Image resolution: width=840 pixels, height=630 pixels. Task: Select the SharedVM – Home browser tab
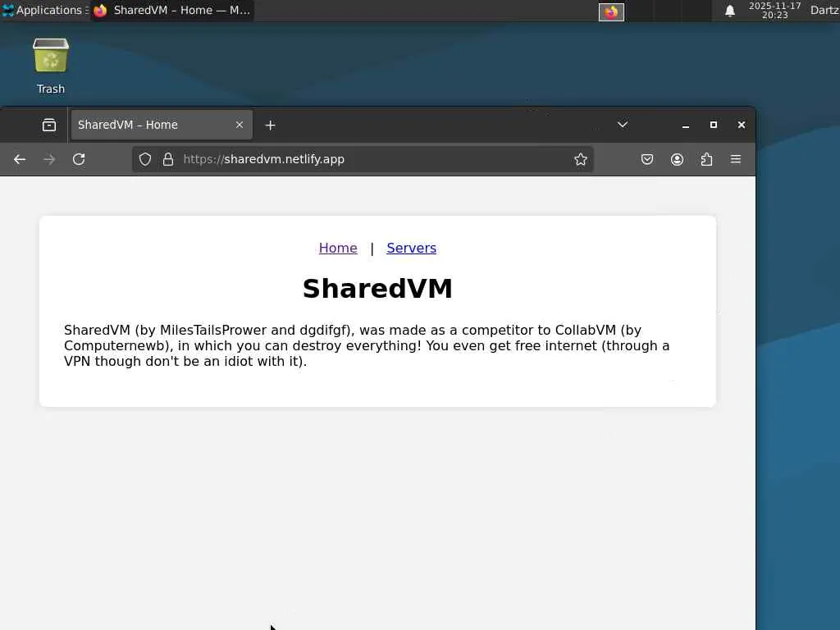pos(162,125)
